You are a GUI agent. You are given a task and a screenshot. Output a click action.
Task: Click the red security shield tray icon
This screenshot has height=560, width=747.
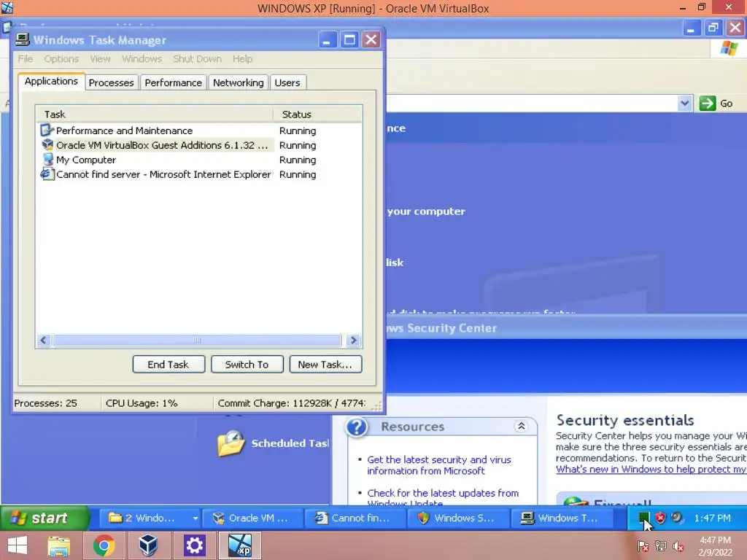click(x=660, y=517)
